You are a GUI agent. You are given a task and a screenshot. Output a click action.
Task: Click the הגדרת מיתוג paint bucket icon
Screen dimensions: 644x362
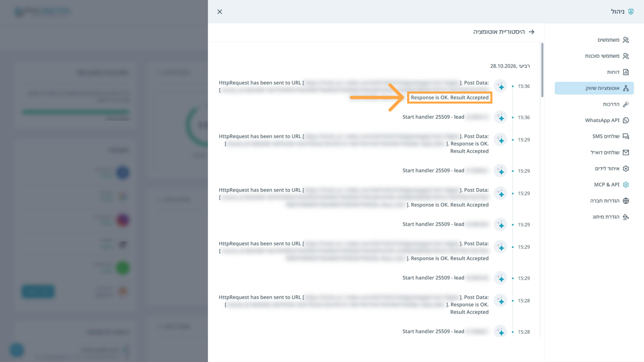pyautogui.click(x=626, y=217)
